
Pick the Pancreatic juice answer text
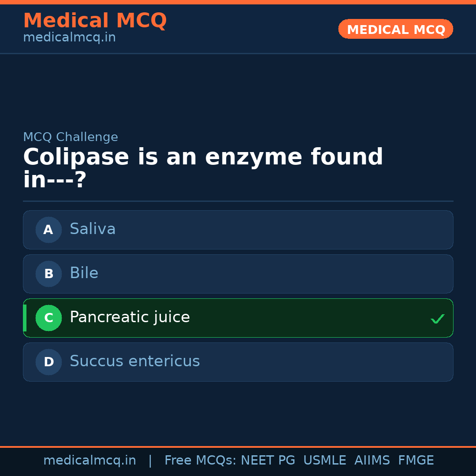coord(130,317)
